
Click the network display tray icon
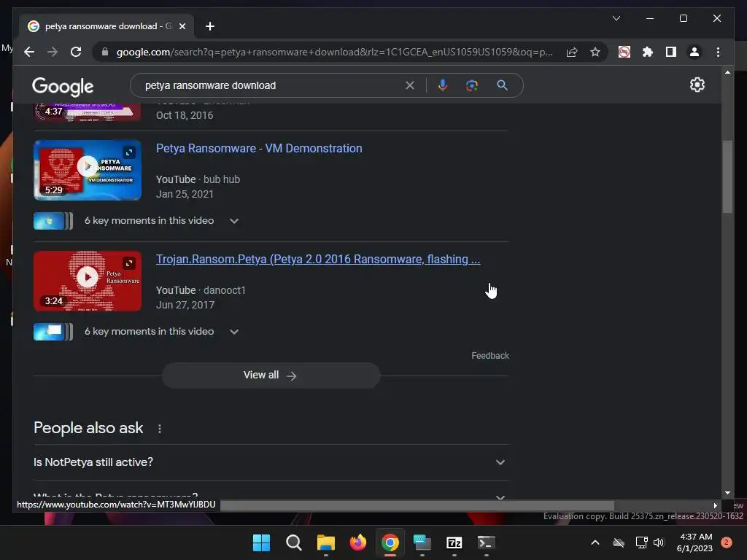coord(641,542)
